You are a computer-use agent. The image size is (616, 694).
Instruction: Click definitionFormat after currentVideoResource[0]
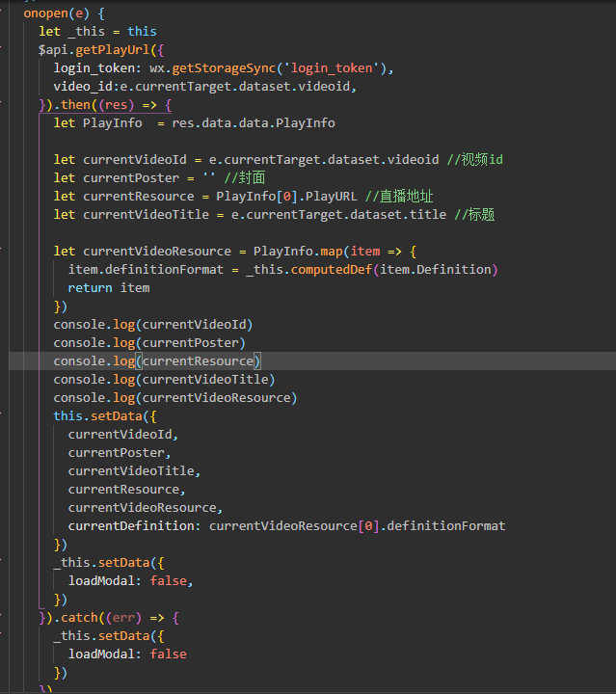coord(446,526)
